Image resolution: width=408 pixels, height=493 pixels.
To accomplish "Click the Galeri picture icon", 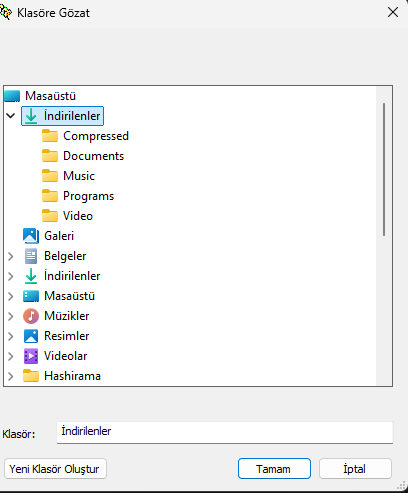I will [x=31, y=236].
